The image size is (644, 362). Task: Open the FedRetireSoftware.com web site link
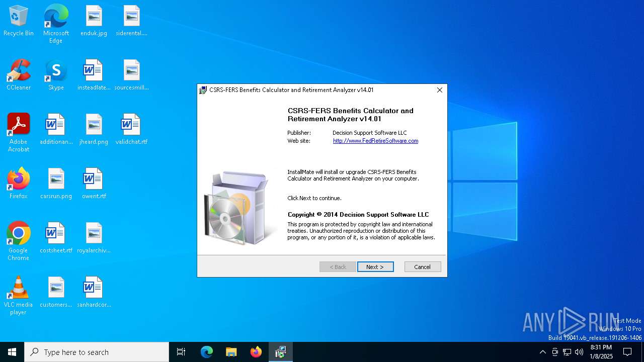(375, 141)
